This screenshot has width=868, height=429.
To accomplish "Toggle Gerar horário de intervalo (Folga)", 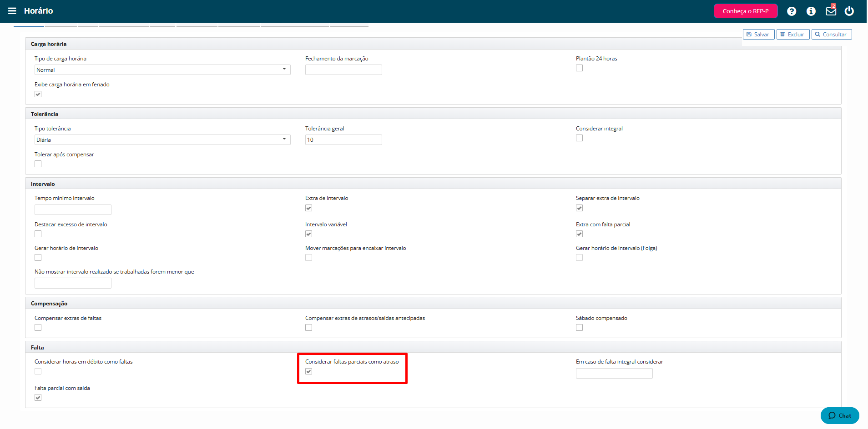I will [579, 258].
